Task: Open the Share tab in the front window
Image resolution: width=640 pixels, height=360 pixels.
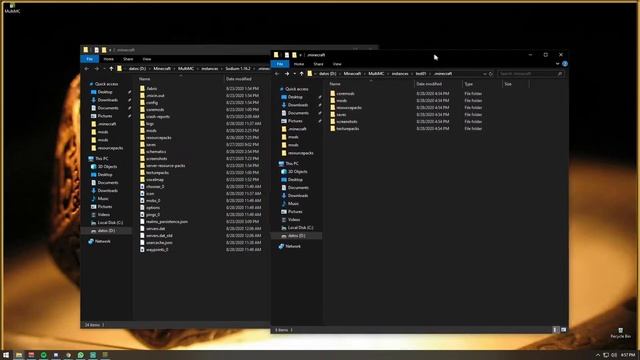Action: click(318, 64)
